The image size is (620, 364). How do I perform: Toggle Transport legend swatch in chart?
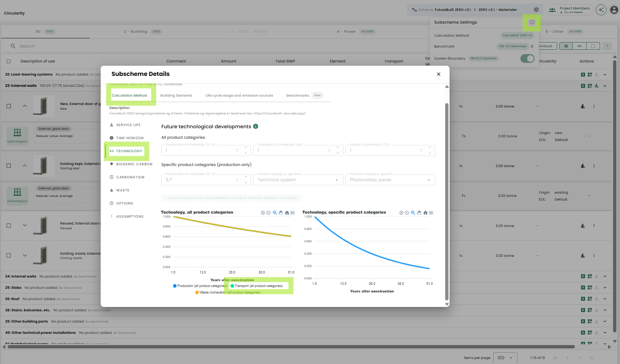[233, 286]
